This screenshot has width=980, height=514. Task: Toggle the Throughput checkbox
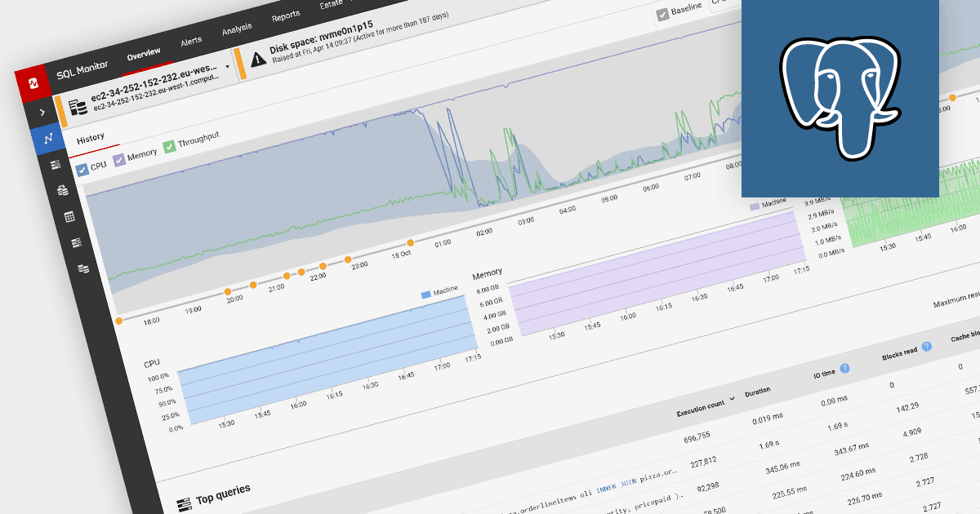[x=169, y=146]
